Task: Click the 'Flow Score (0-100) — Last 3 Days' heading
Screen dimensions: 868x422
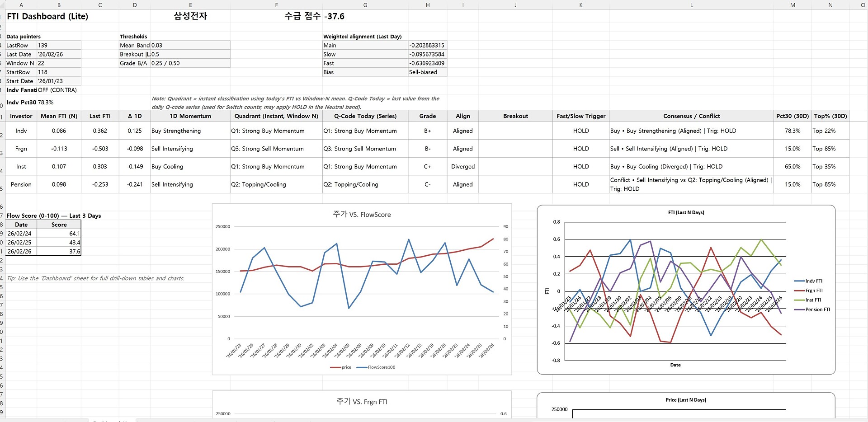Action: pyautogui.click(x=54, y=216)
